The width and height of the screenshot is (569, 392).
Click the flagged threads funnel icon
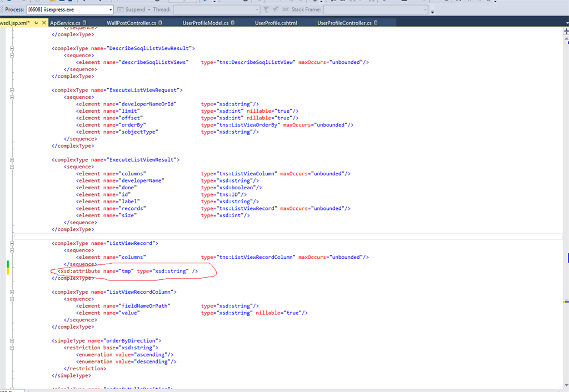coord(276,10)
